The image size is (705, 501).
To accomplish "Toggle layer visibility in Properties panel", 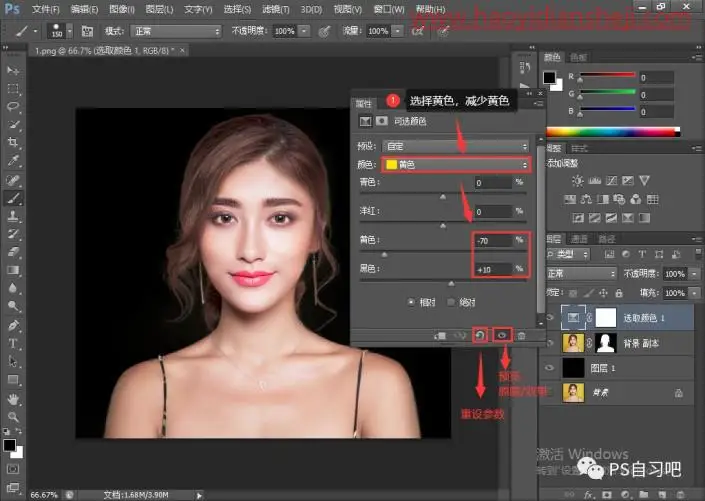I will coord(502,335).
